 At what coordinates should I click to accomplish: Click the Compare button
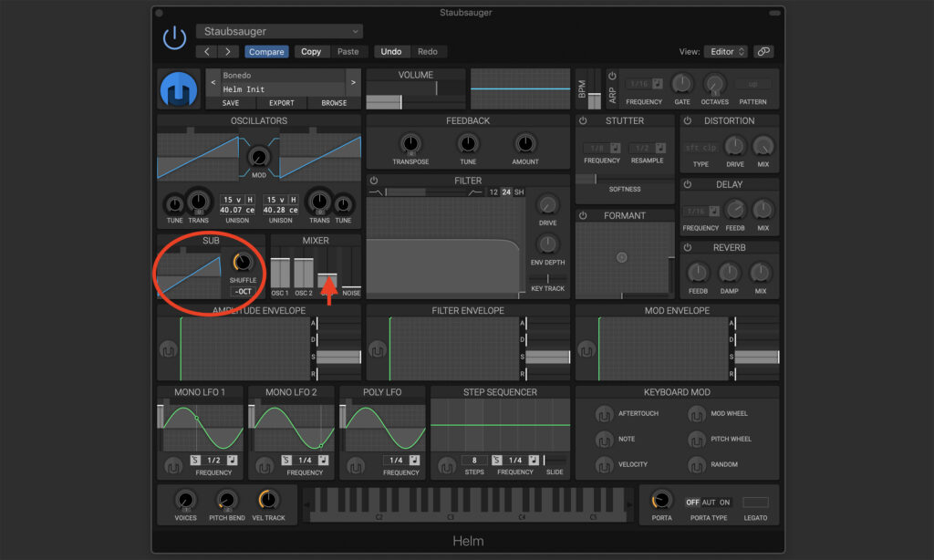click(266, 52)
